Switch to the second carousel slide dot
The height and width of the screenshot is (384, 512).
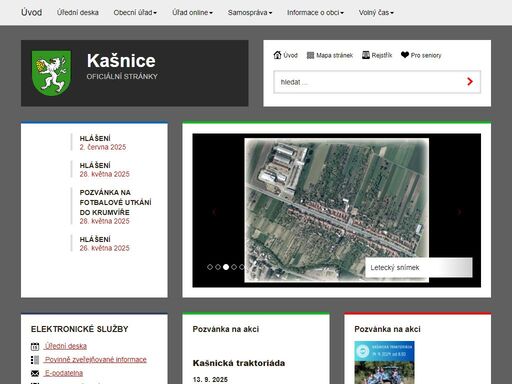(x=218, y=267)
